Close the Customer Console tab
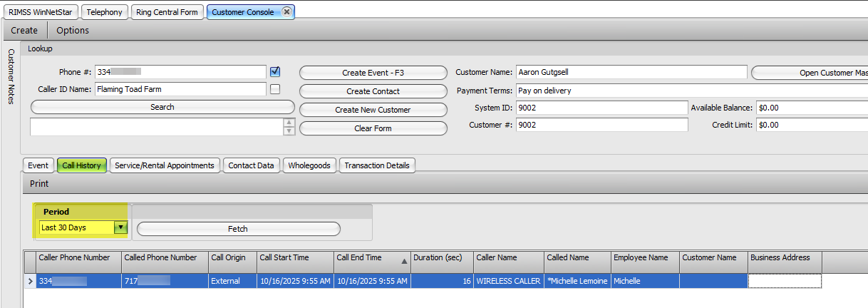The width and height of the screenshot is (868, 308). (x=286, y=12)
